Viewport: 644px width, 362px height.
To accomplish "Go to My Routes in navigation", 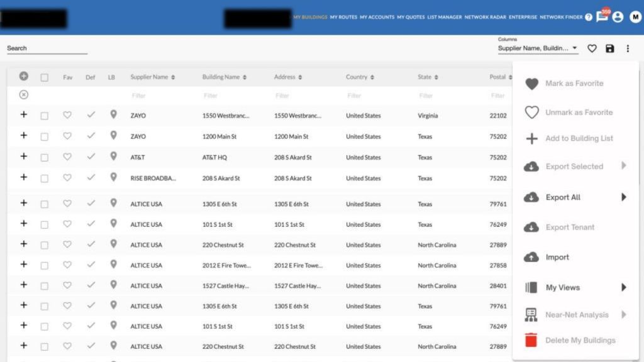I will 343,18.
